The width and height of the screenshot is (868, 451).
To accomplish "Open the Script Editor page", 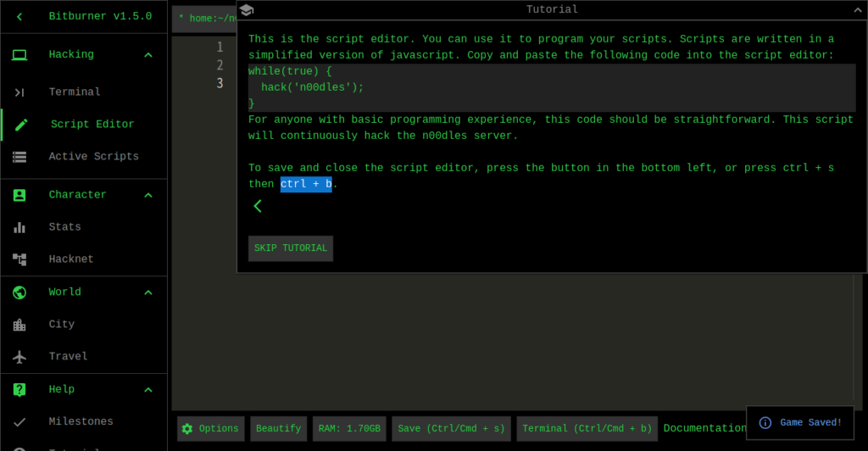I will 84,125.
